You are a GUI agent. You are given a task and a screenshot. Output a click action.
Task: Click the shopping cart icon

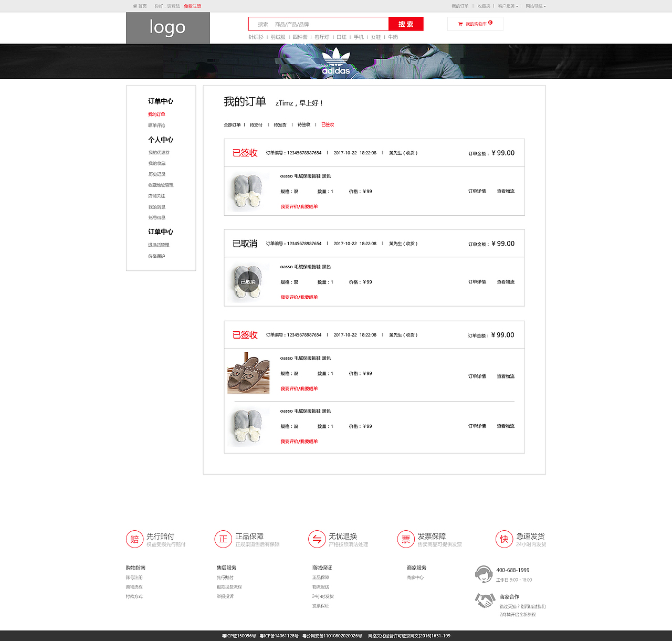click(460, 24)
